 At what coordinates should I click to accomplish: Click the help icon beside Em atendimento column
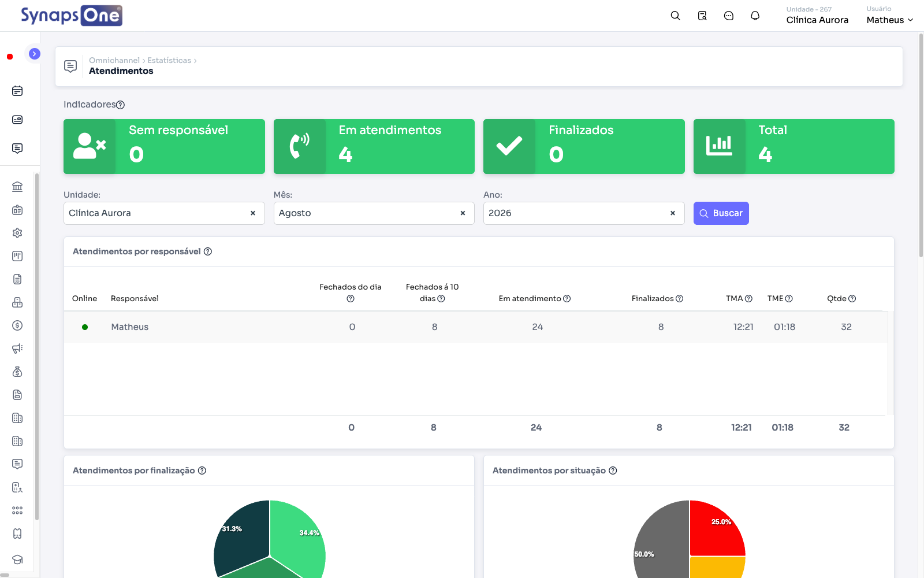click(567, 299)
